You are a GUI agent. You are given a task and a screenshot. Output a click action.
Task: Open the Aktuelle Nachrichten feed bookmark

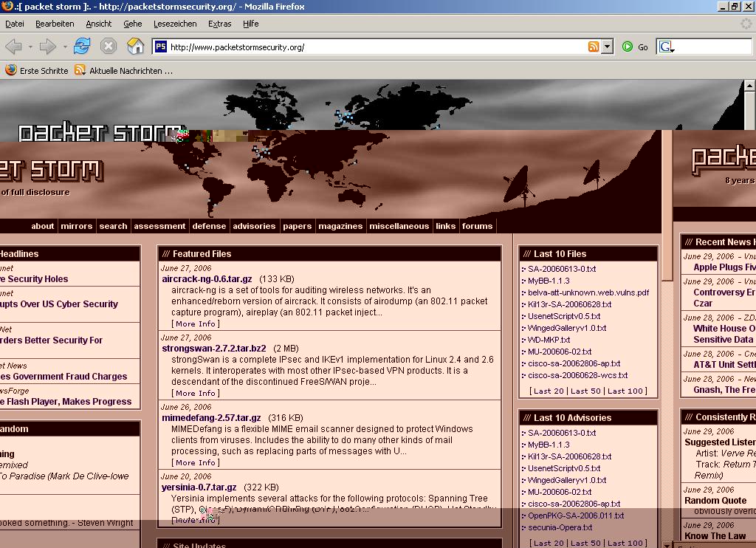point(123,70)
